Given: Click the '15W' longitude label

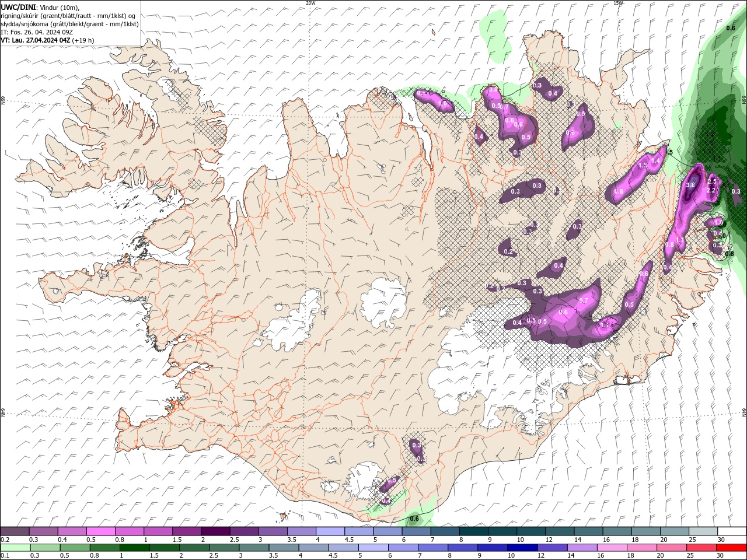Looking at the screenshot, I should click(x=618, y=3).
